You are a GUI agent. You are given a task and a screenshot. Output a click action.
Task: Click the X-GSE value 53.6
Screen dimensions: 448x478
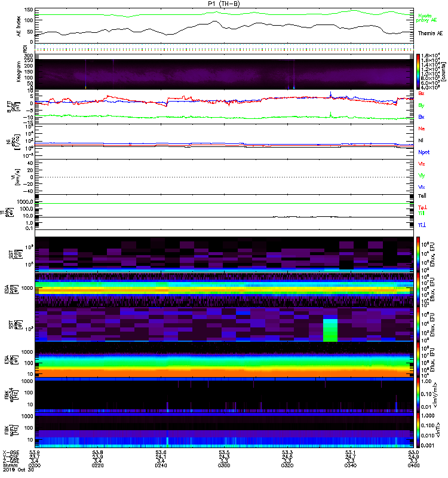[x=161, y=452]
